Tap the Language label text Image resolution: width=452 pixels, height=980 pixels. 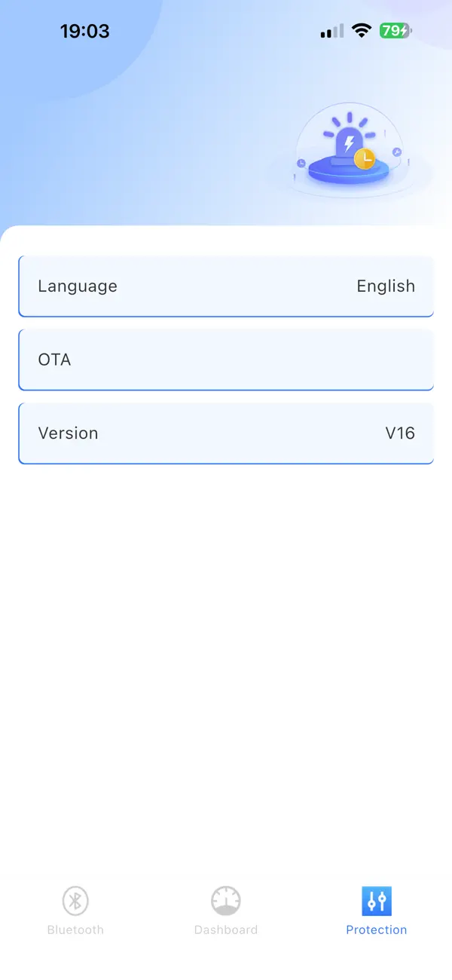[78, 286]
